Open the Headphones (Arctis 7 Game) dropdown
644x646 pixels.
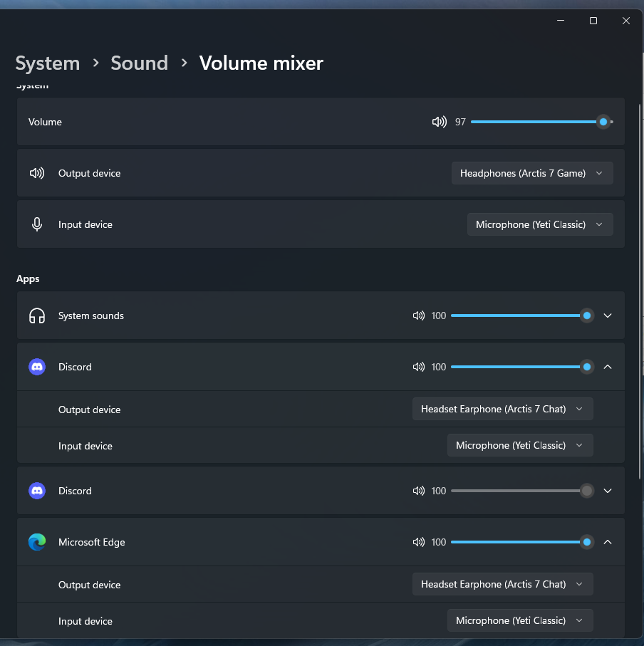(532, 173)
